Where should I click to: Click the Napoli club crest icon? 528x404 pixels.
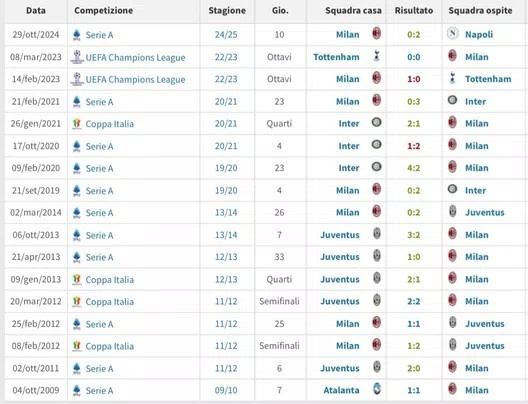[x=453, y=34]
